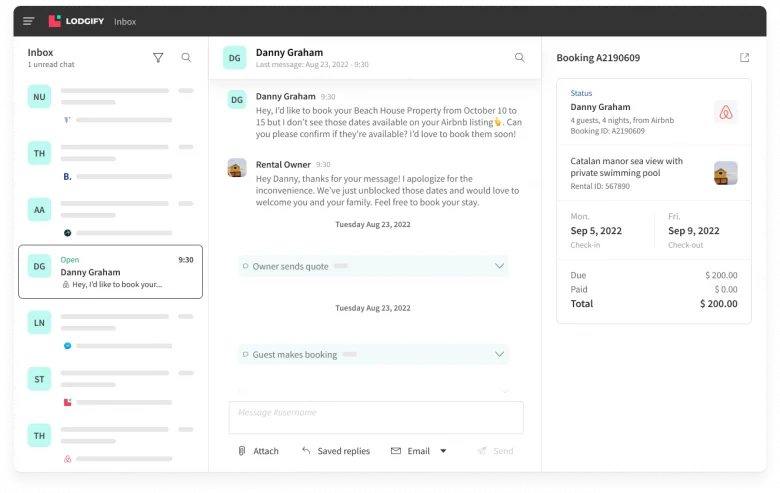Click the Guest makes booking event row
The height and width of the screenshot is (493, 780).
click(x=373, y=354)
